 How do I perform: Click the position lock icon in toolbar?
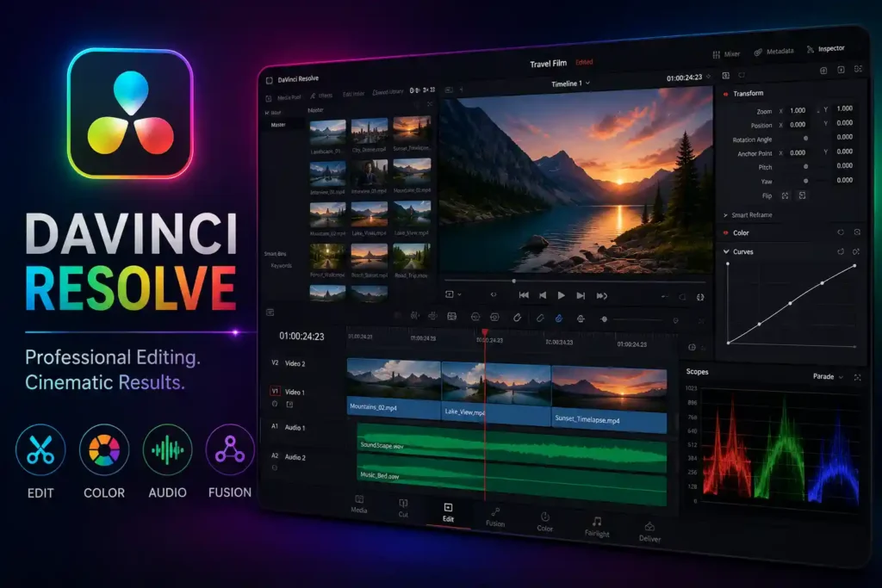click(x=581, y=319)
